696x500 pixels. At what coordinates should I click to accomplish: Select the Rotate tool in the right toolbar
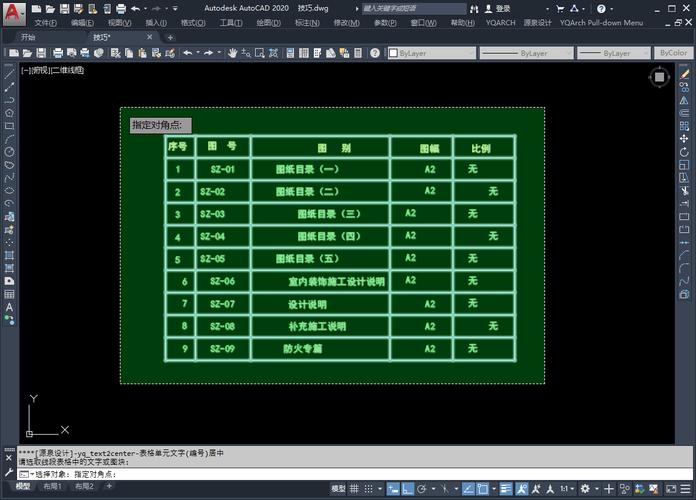point(684,152)
